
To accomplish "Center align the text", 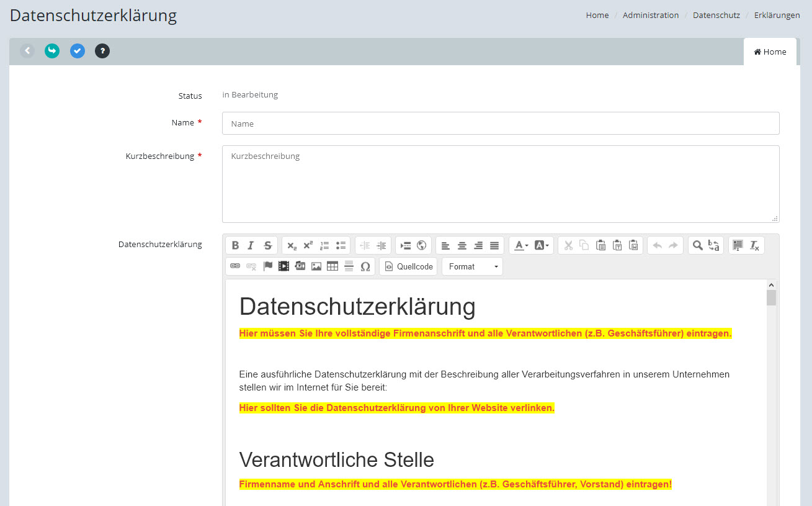I will pyautogui.click(x=462, y=245).
